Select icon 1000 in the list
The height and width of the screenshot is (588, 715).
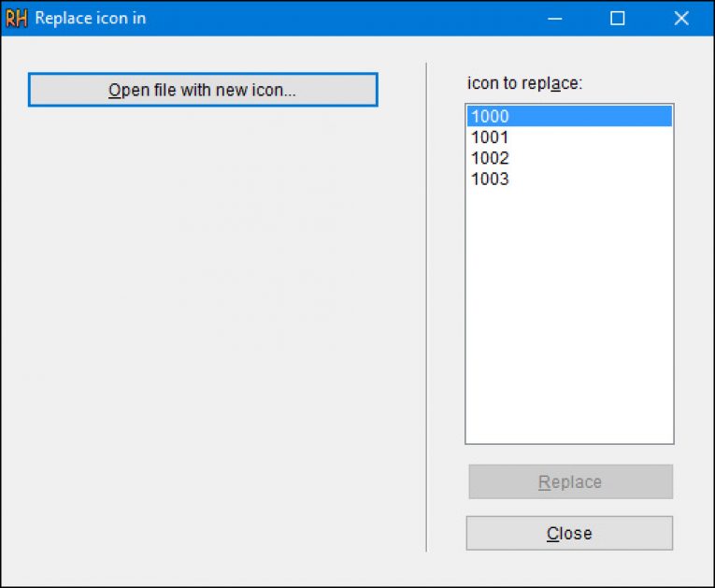[x=569, y=116]
